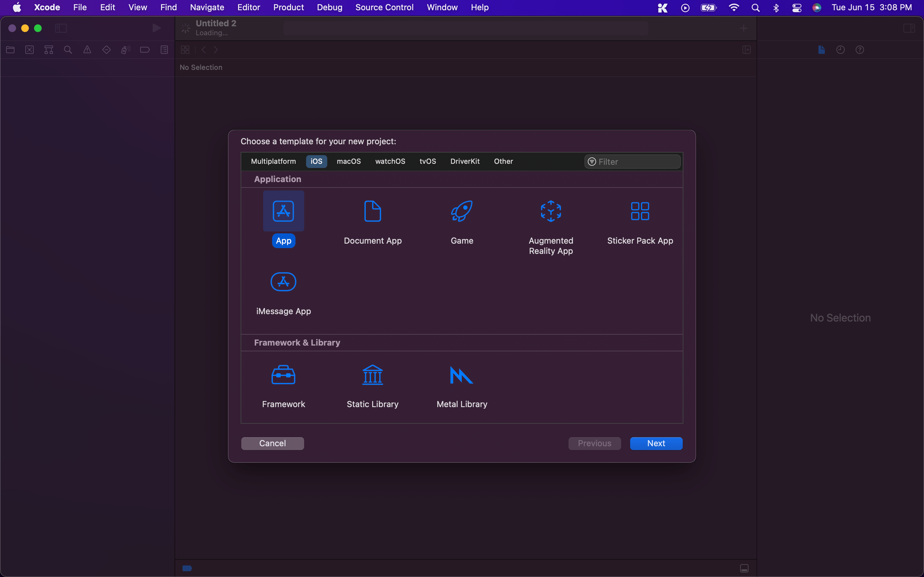Image resolution: width=924 pixels, height=577 pixels.
Task: Switch to the Multiplatform tab
Action: tap(273, 162)
